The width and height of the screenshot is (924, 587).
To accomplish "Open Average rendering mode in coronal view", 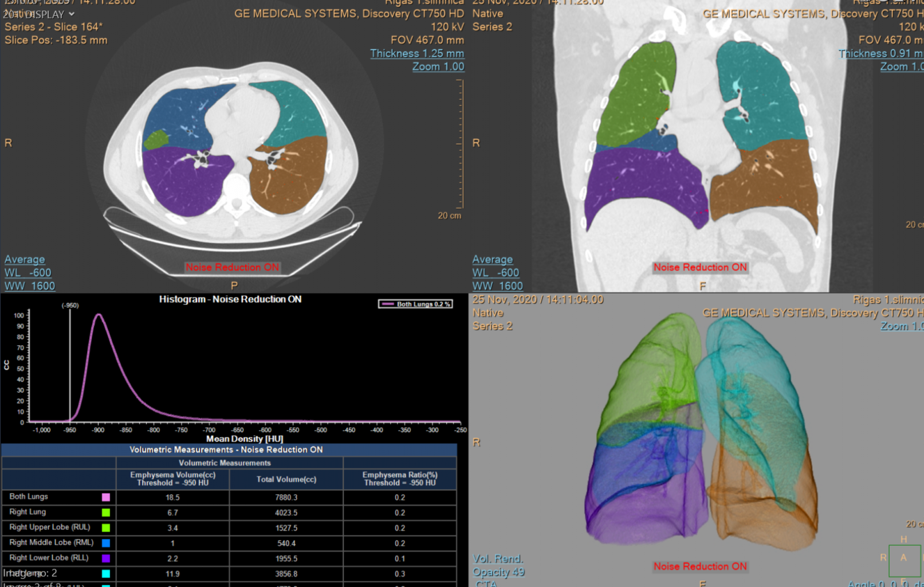I will 492,260.
